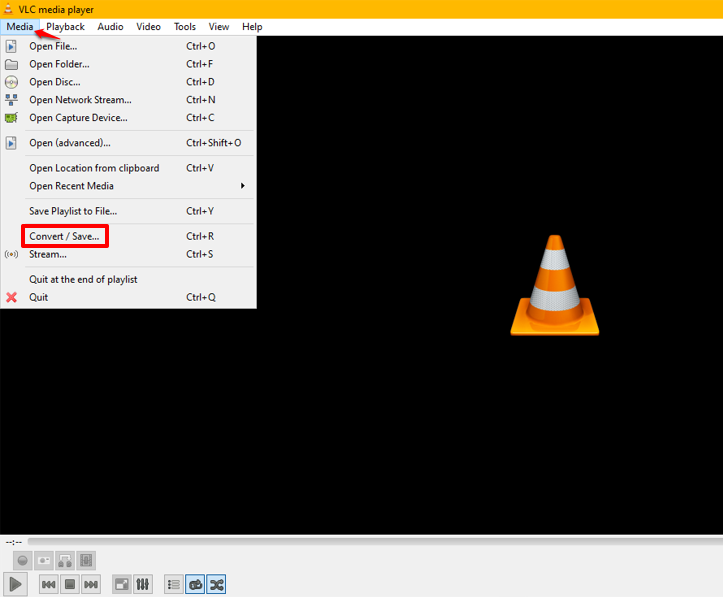
Task: Select Open Network Stream... entry
Action: tap(129, 100)
